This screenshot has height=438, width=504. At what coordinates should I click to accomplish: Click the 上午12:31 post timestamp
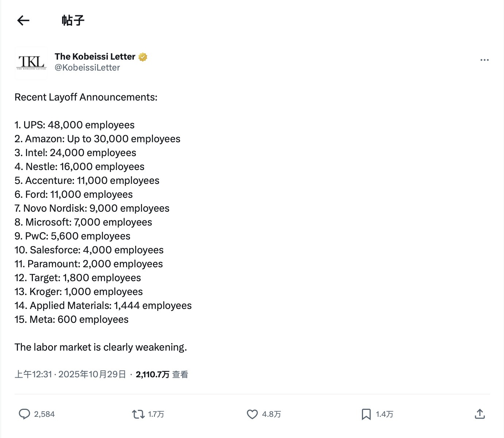coord(33,374)
